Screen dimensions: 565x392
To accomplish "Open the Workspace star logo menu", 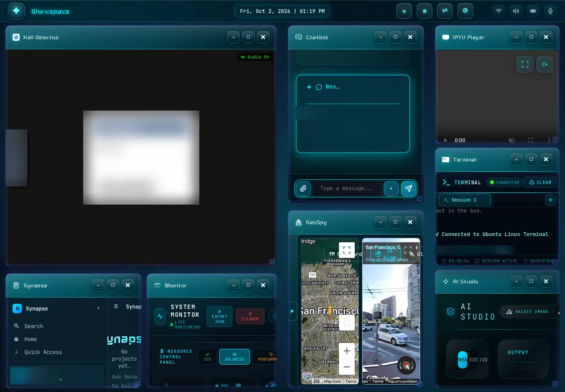I will [x=16, y=11].
